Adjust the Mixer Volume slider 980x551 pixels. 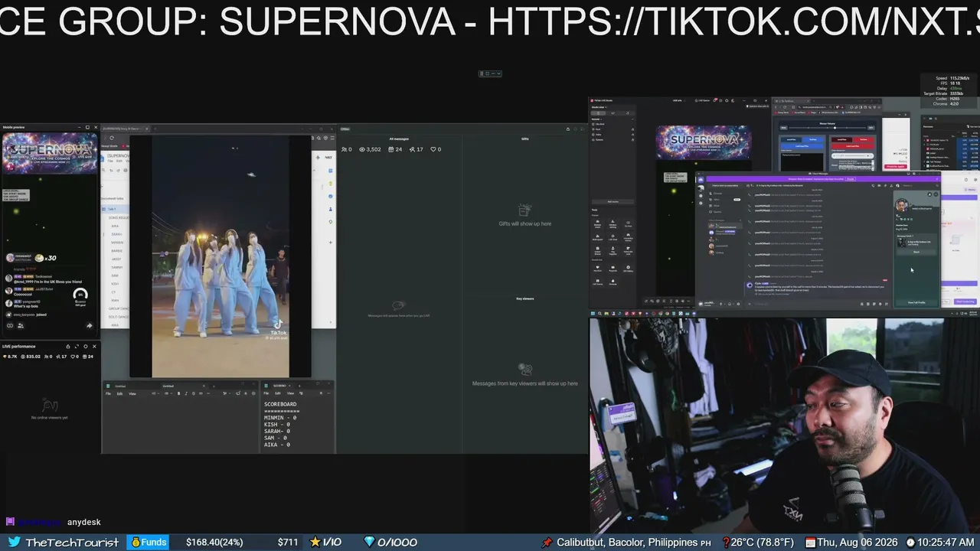click(826, 129)
